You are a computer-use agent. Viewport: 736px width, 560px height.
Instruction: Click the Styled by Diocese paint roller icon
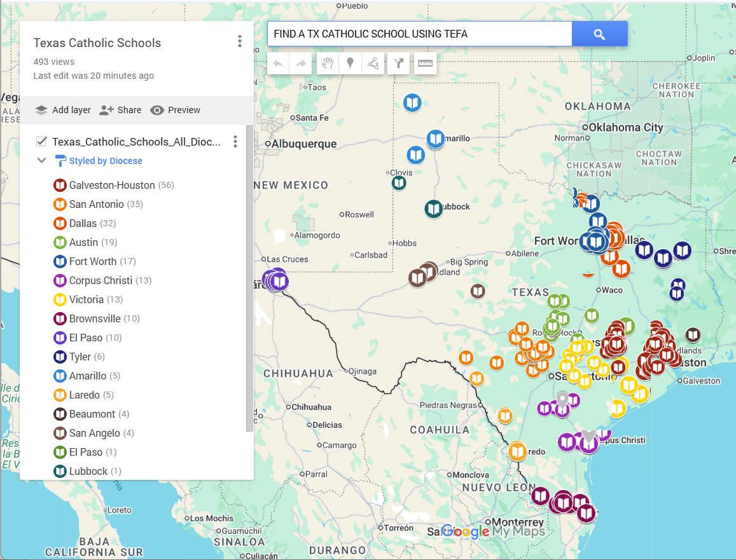click(61, 161)
